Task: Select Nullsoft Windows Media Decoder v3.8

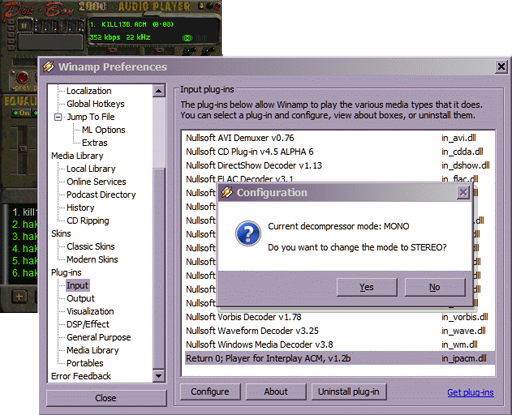Action: click(339, 345)
